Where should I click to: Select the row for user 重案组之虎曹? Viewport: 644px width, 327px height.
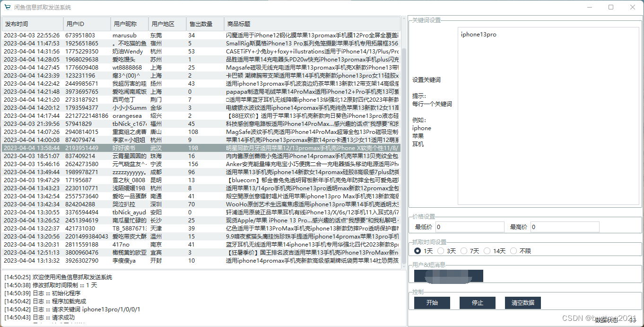click(x=201, y=132)
